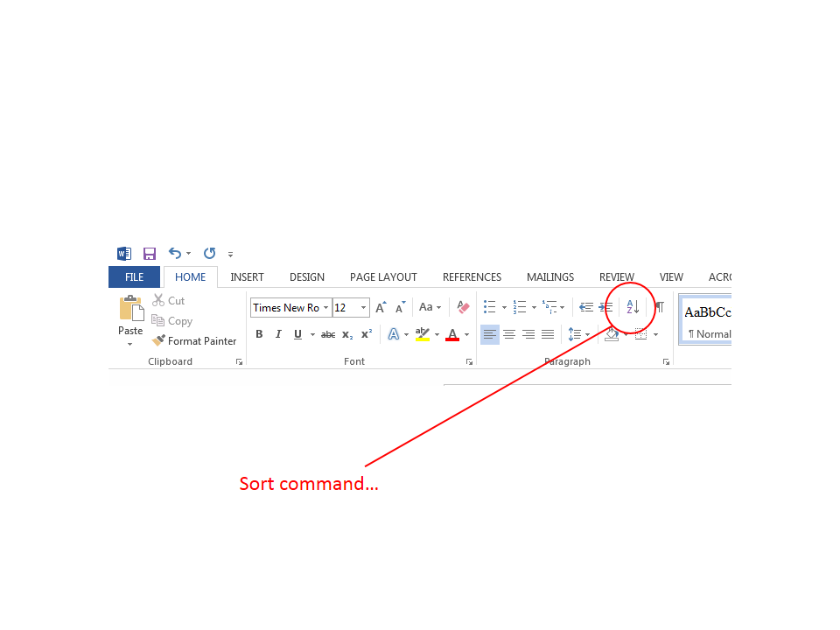The image size is (840, 630).
Task: Click the Grow Font icon
Action: click(381, 307)
